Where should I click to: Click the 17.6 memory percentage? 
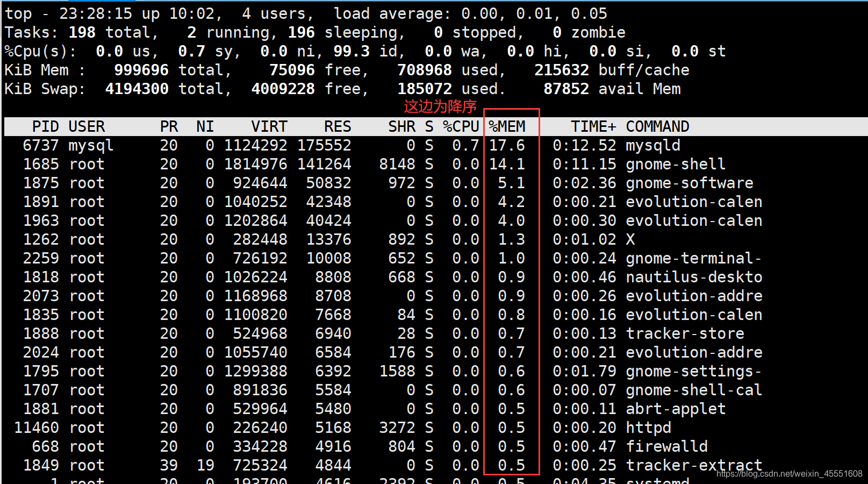tap(507, 145)
